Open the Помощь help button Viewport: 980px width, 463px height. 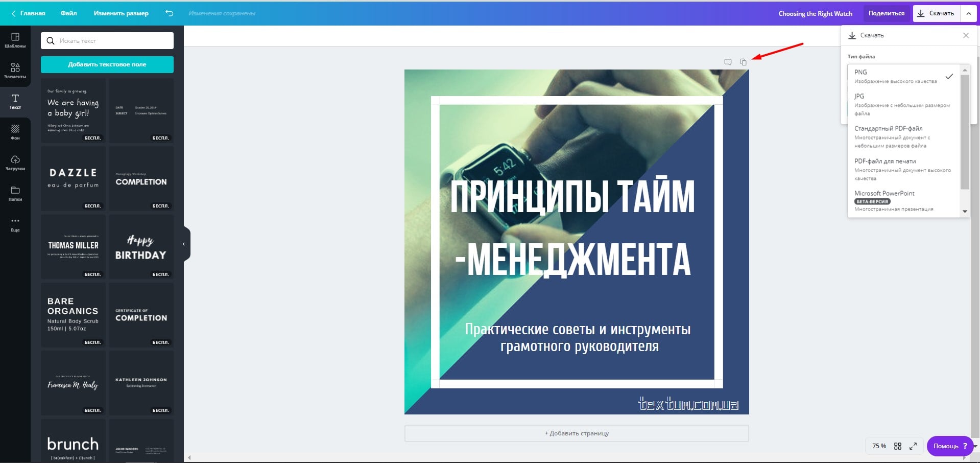tap(949, 446)
